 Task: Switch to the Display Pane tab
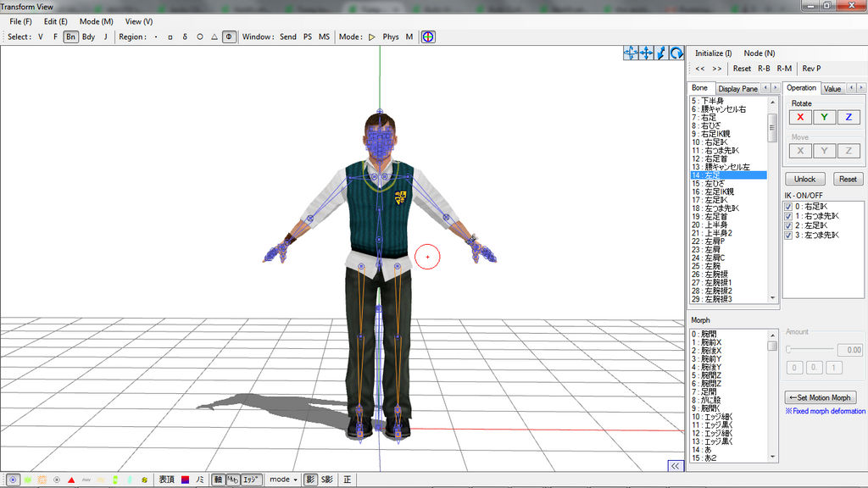737,88
